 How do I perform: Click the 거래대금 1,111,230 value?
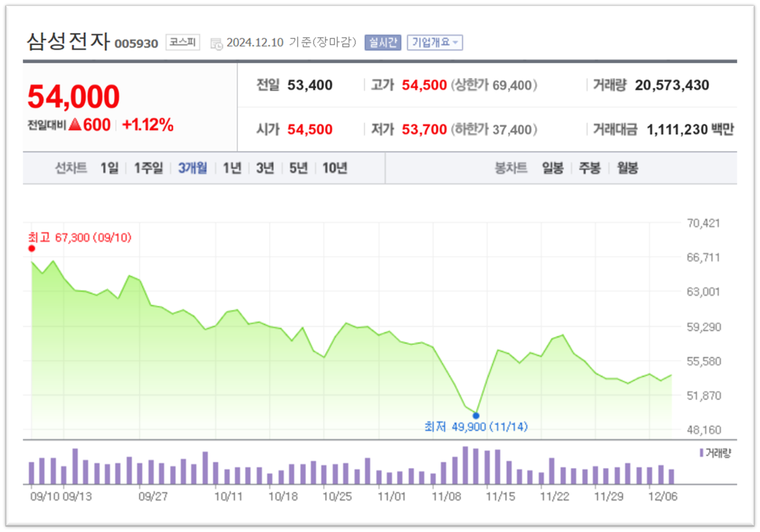(x=677, y=130)
